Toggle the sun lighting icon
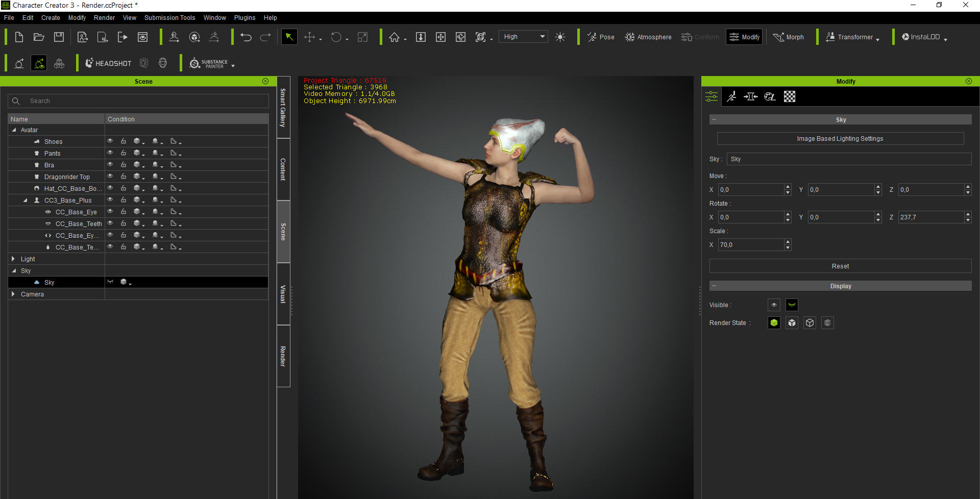Viewport: 980px width, 499px height. pos(560,37)
